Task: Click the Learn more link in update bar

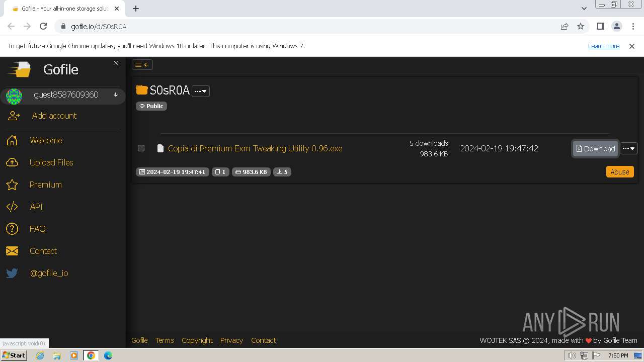Action: pyautogui.click(x=604, y=46)
